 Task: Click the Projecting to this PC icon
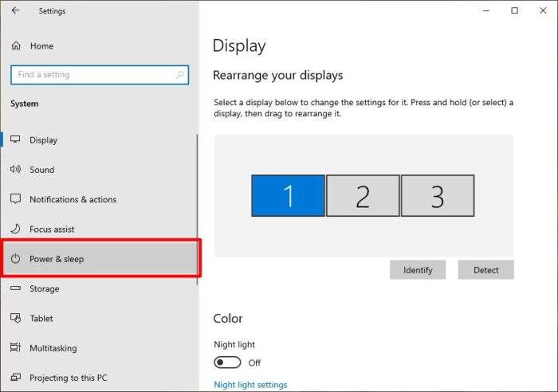(15, 377)
